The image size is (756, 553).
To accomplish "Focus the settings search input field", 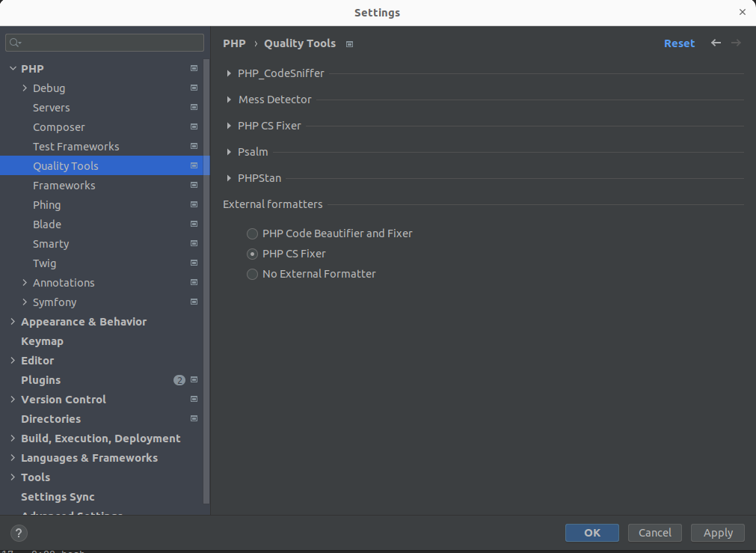I will pos(105,43).
